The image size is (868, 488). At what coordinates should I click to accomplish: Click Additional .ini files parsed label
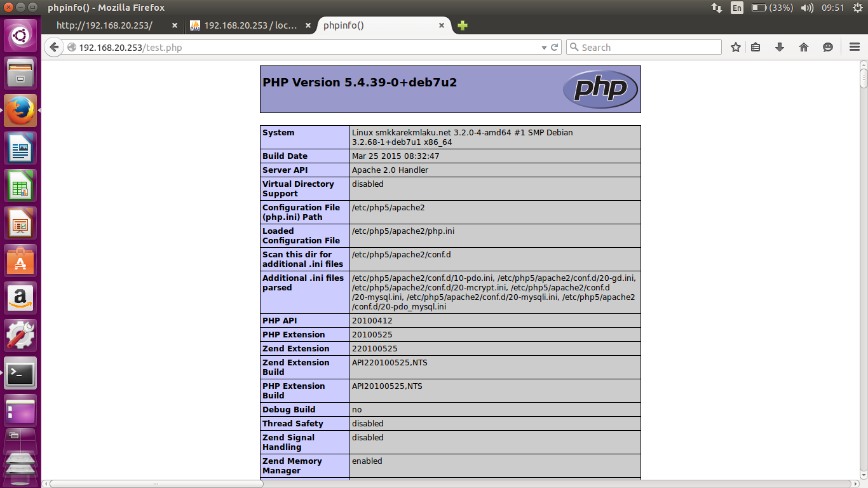coord(303,283)
